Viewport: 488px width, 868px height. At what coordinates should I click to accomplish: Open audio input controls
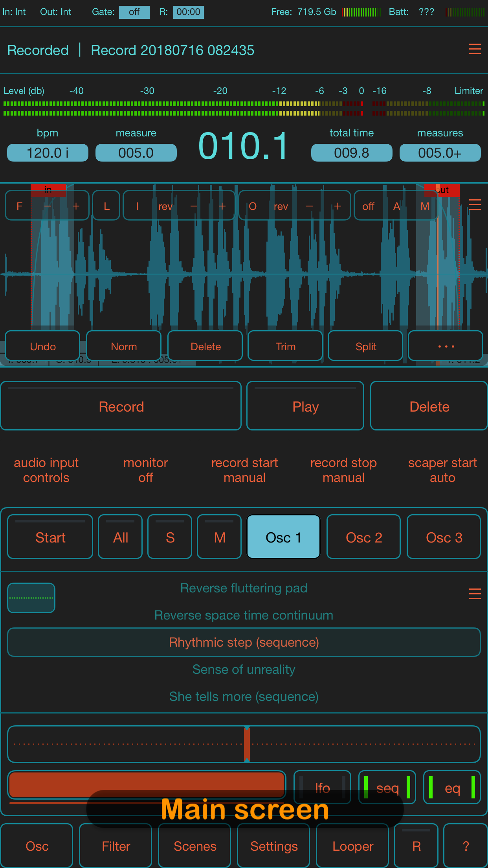point(46,470)
